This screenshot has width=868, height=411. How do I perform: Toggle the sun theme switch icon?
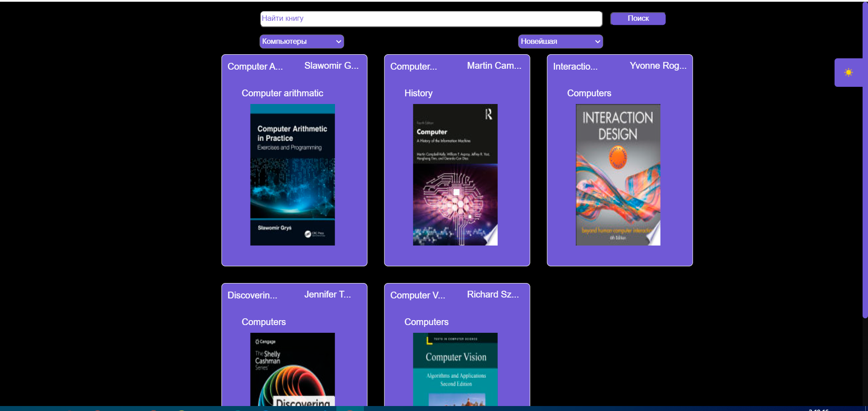[x=849, y=72]
